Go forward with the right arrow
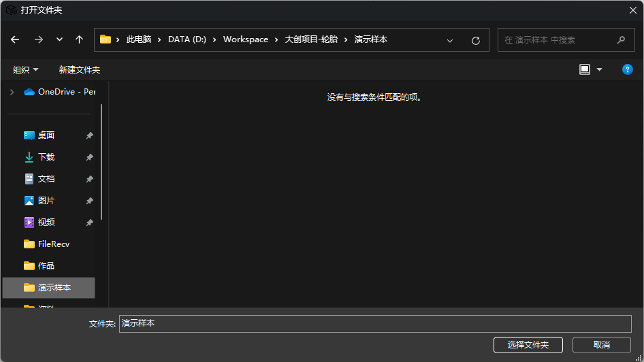The image size is (644, 362). [x=39, y=39]
